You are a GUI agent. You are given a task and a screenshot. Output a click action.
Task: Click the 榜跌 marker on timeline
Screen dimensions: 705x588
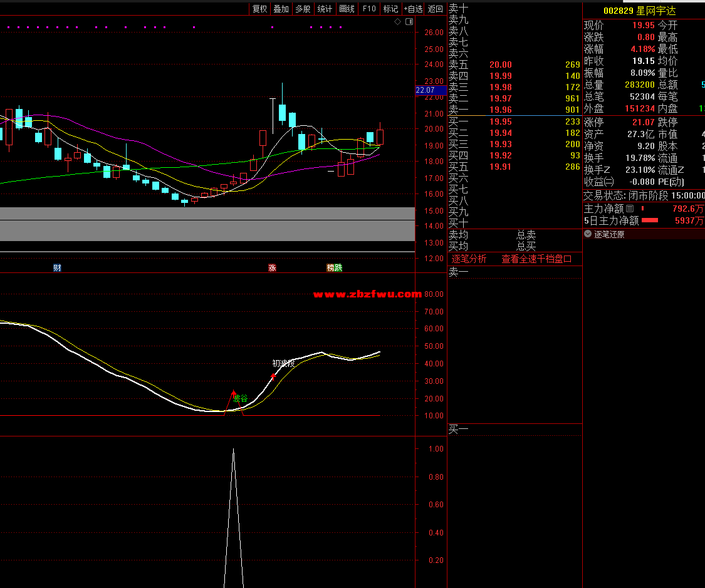335,268
